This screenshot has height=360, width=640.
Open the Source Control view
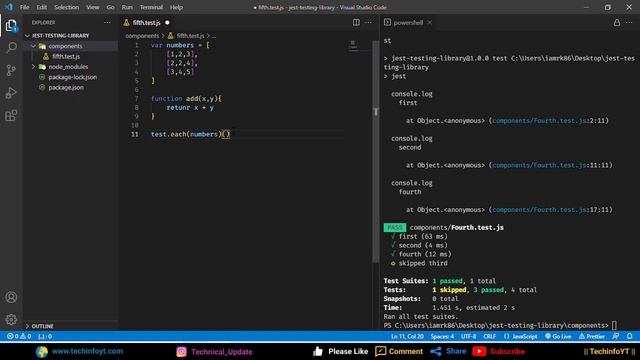click(x=11, y=70)
